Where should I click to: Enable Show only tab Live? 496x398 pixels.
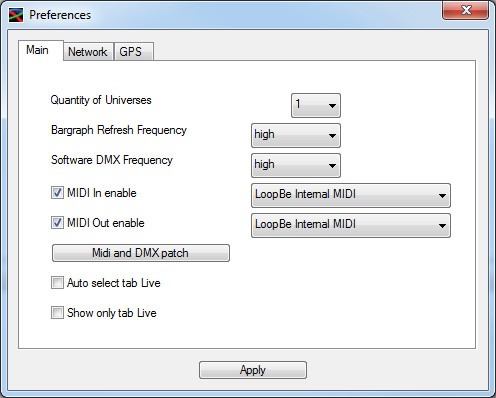pyautogui.click(x=57, y=313)
